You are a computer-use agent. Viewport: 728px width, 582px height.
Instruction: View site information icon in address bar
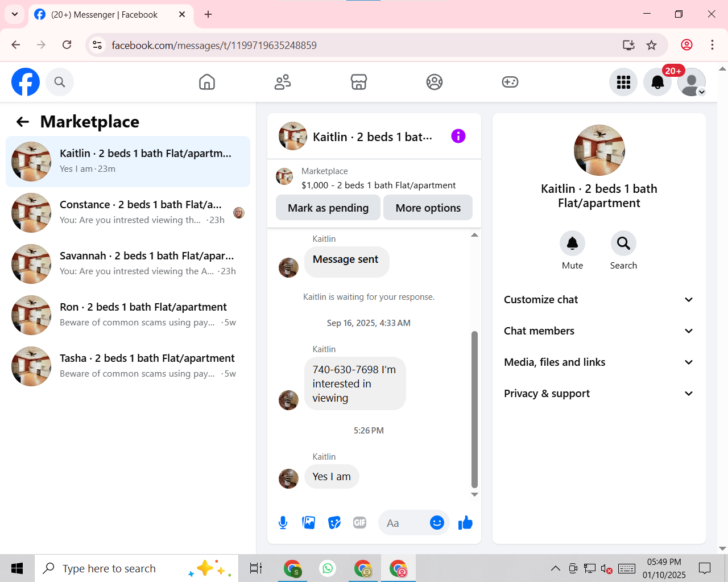point(97,45)
